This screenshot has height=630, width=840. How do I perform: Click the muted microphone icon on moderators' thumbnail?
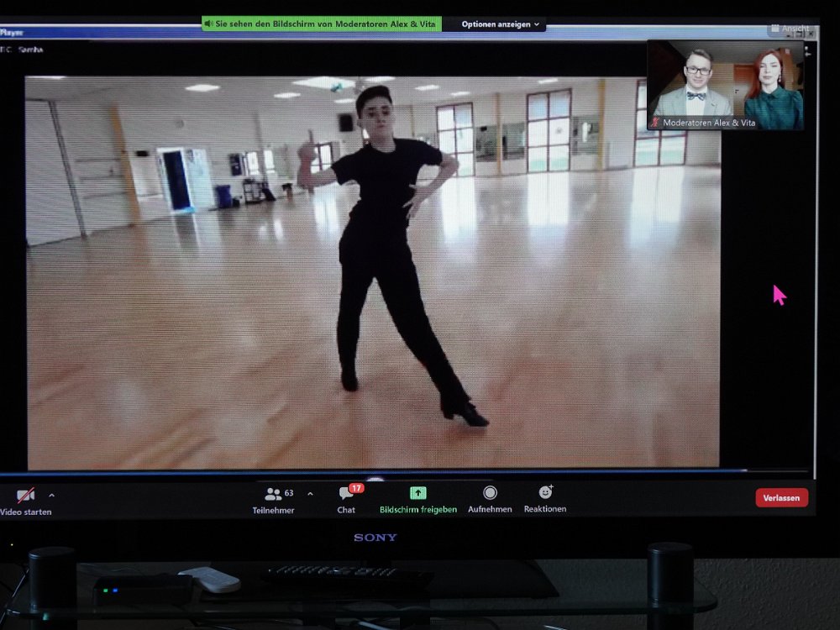[654, 123]
